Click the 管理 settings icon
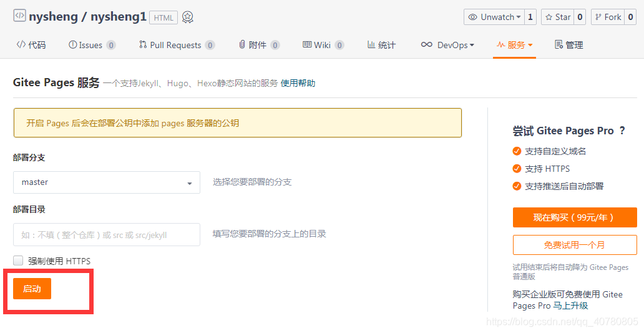644x333 pixels. coord(559,44)
